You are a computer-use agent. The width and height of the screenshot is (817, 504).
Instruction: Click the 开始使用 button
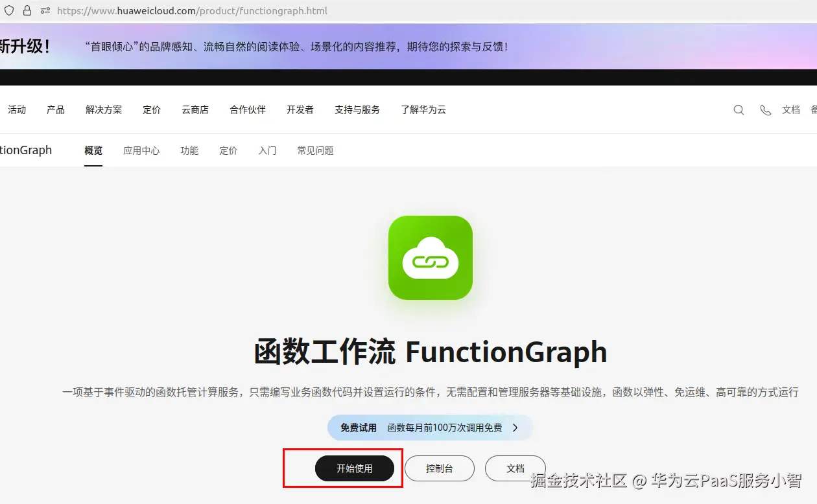click(x=355, y=468)
